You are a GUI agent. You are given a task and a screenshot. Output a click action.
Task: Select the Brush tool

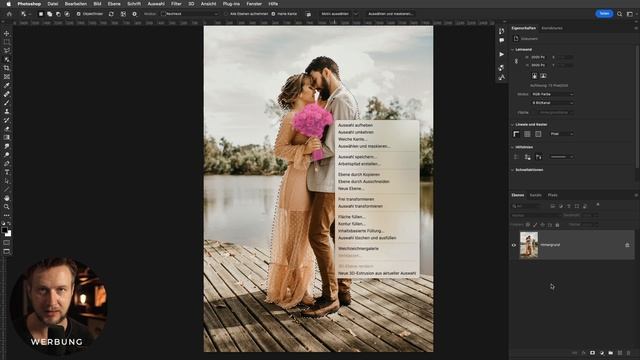7,103
